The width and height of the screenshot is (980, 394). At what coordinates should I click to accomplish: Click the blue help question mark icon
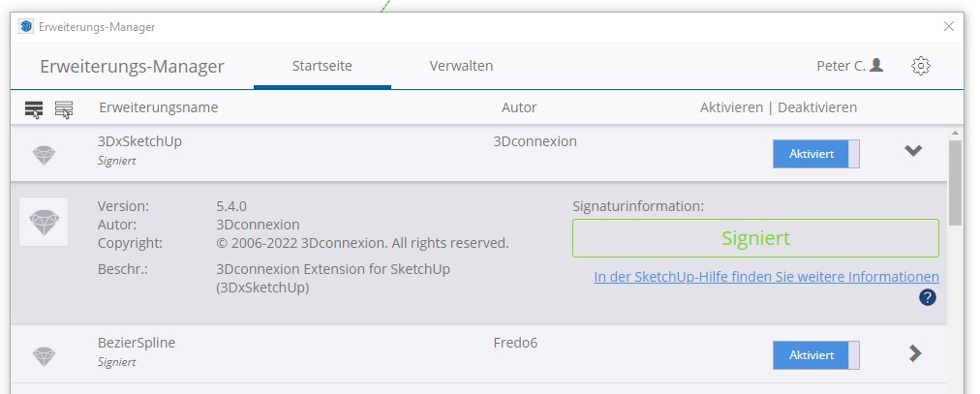point(928,297)
